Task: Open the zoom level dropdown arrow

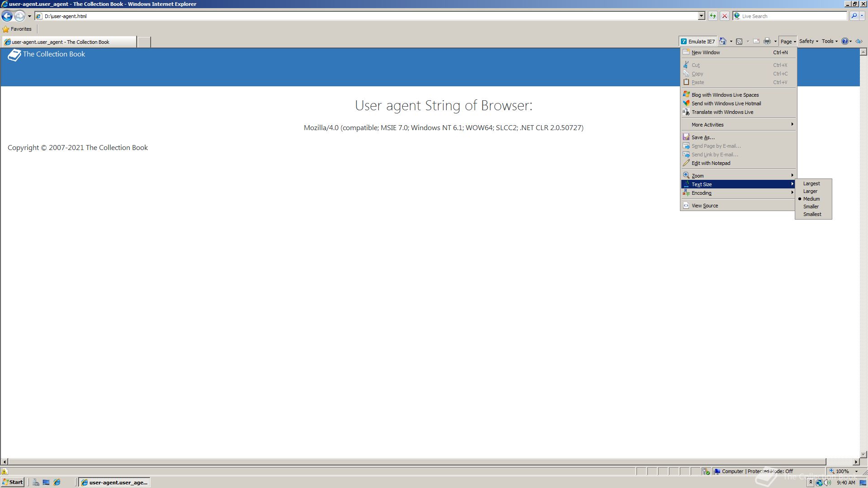Action: coord(856,471)
